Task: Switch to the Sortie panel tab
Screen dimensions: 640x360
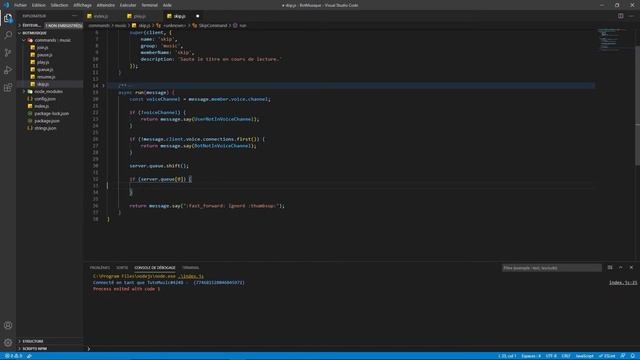Action: click(x=122, y=268)
